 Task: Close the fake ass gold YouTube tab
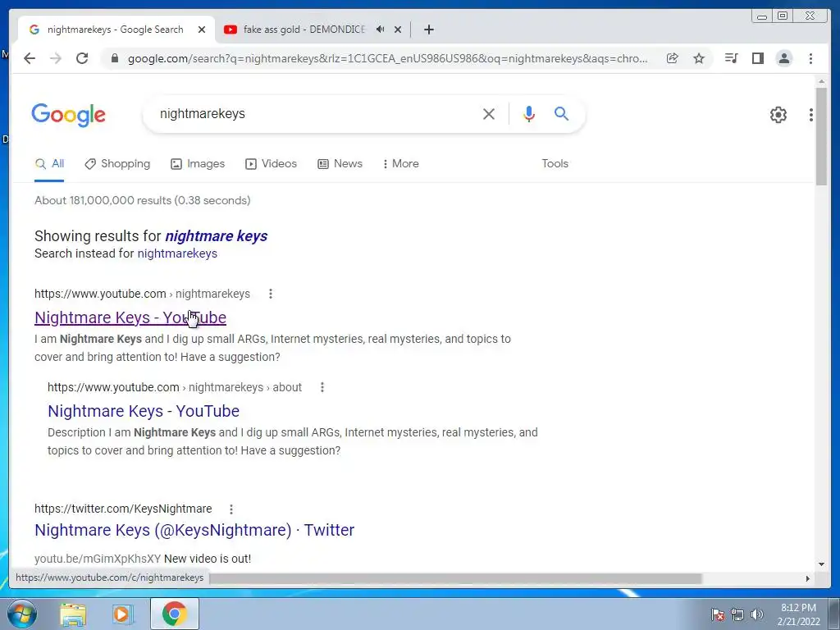tap(398, 30)
